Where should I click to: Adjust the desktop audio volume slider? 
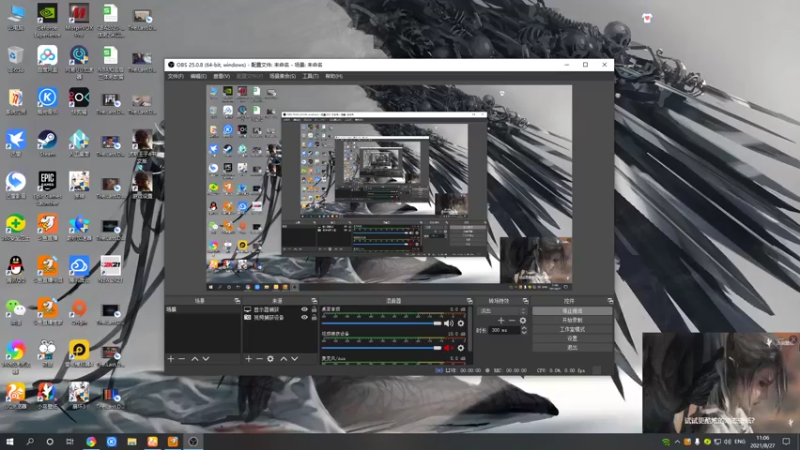(x=382, y=323)
